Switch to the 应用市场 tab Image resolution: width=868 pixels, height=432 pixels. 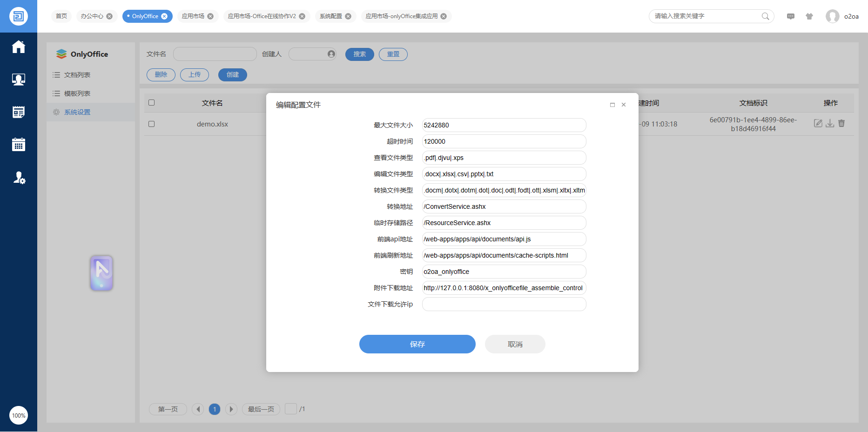coord(193,16)
